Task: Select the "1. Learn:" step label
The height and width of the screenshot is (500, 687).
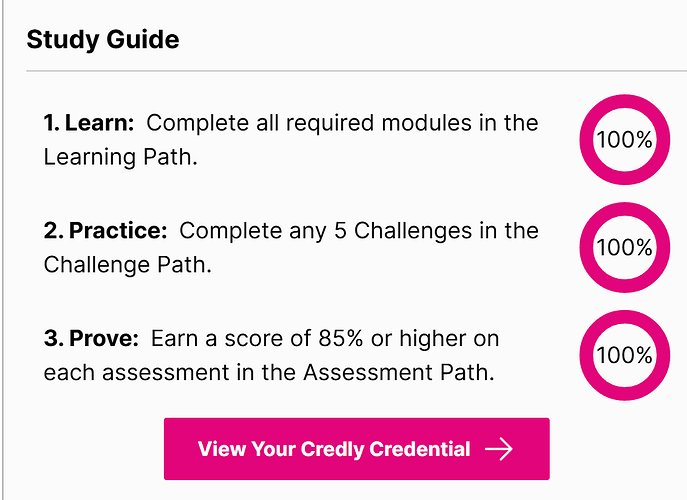Action: click(x=90, y=124)
